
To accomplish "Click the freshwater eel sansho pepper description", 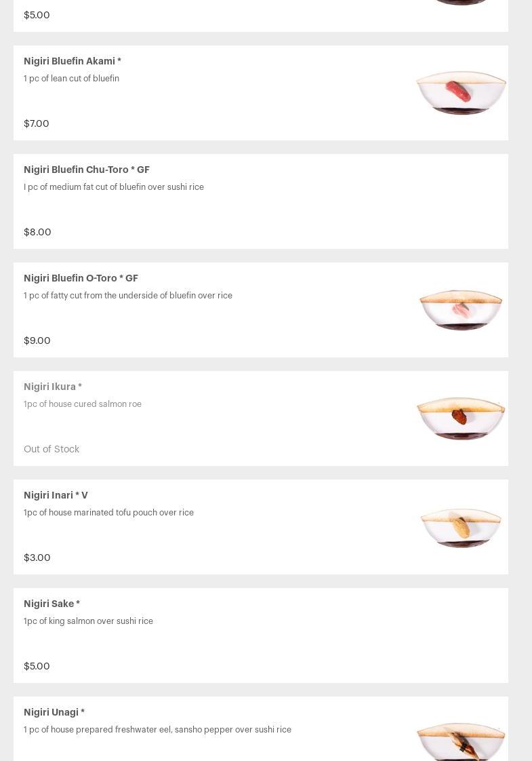I will coord(157,730).
